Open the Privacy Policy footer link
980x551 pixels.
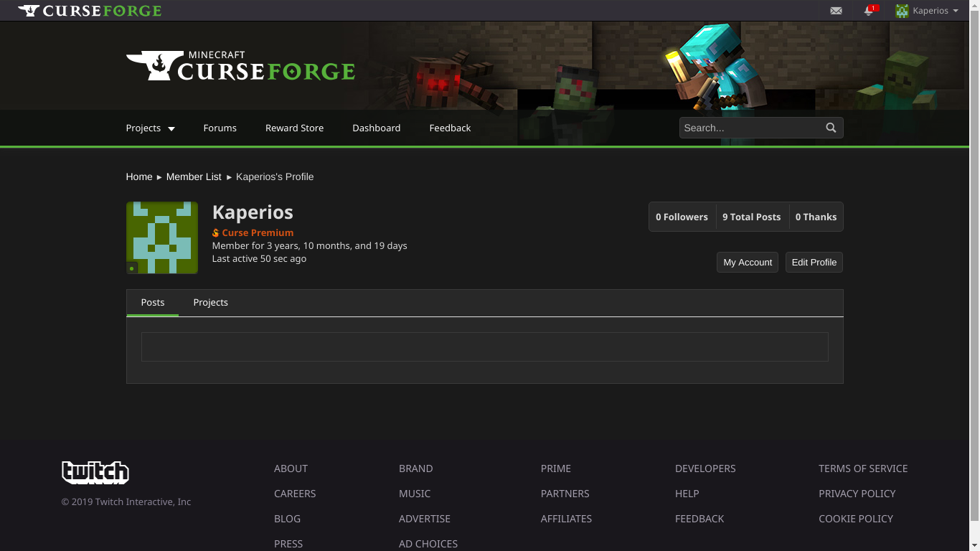tap(857, 494)
